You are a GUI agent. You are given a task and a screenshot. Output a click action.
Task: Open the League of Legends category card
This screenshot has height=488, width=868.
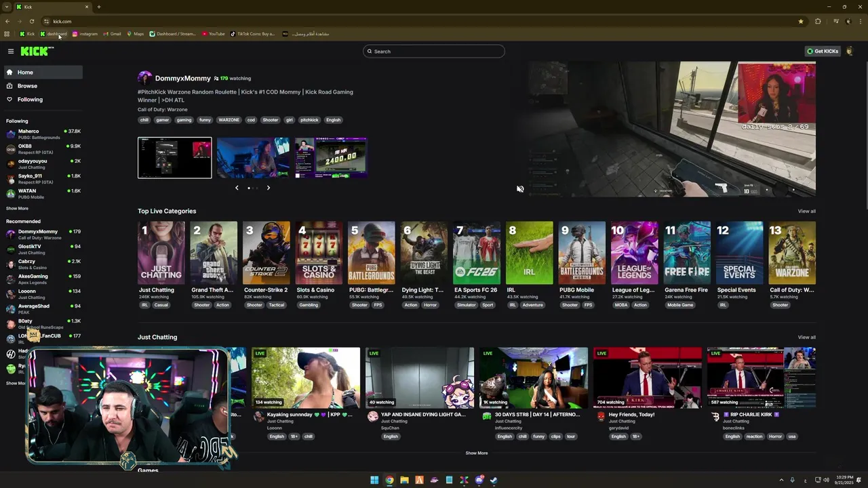coord(635,253)
